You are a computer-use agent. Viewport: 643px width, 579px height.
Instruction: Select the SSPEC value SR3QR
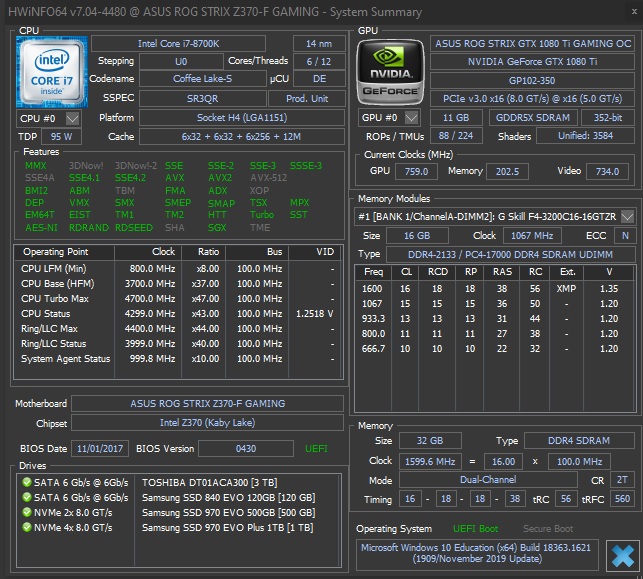(203, 99)
